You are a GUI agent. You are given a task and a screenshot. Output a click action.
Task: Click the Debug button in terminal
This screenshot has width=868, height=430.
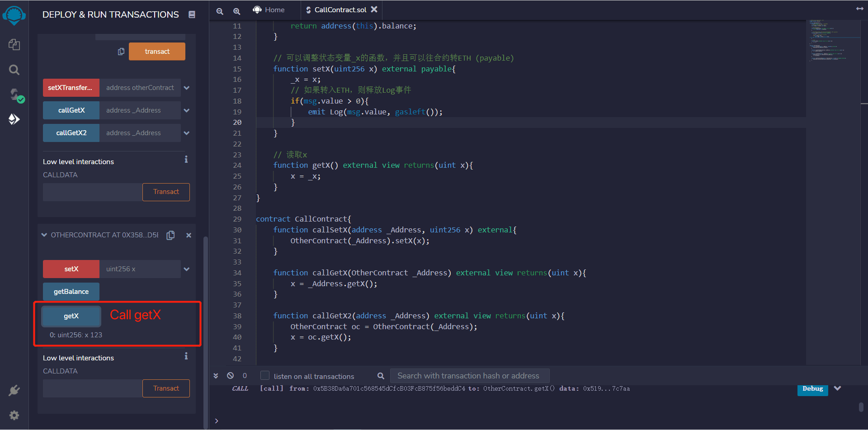pos(812,389)
